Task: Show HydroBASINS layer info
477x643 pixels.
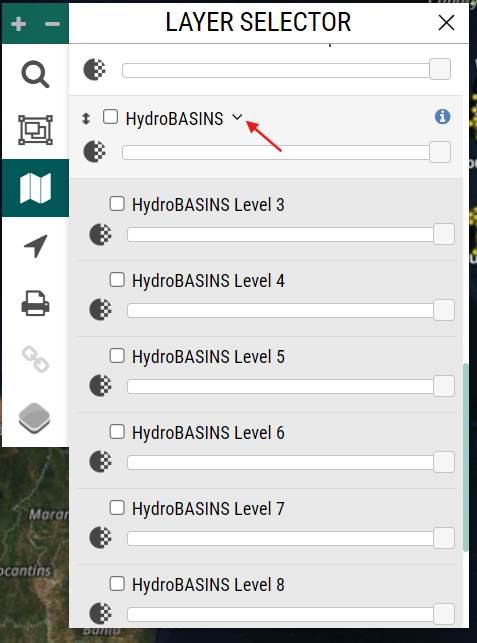Action: click(443, 117)
